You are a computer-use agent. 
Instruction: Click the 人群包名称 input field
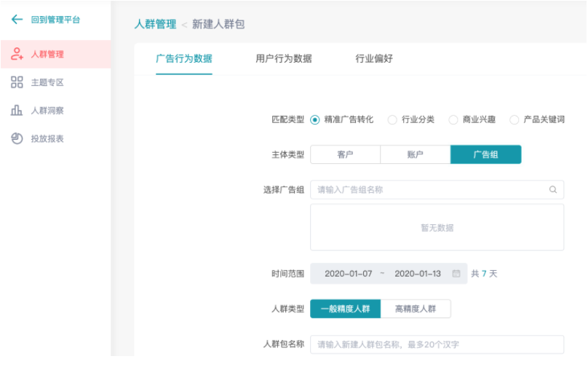tap(437, 344)
